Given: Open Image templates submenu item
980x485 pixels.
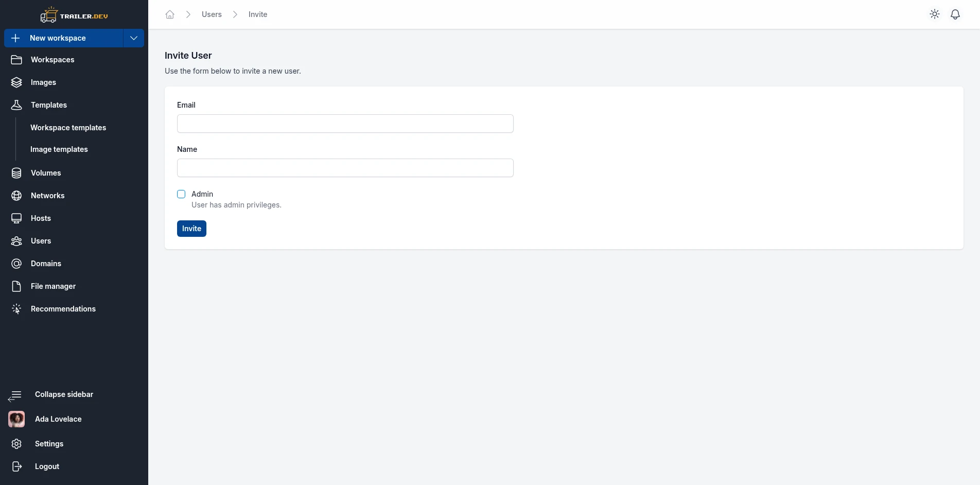Looking at the screenshot, I should [59, 149].
